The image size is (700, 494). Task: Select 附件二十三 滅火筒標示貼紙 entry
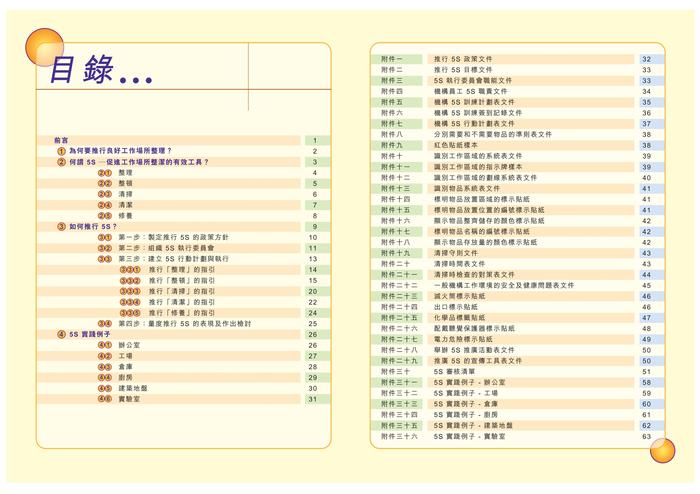coord(518,296)
